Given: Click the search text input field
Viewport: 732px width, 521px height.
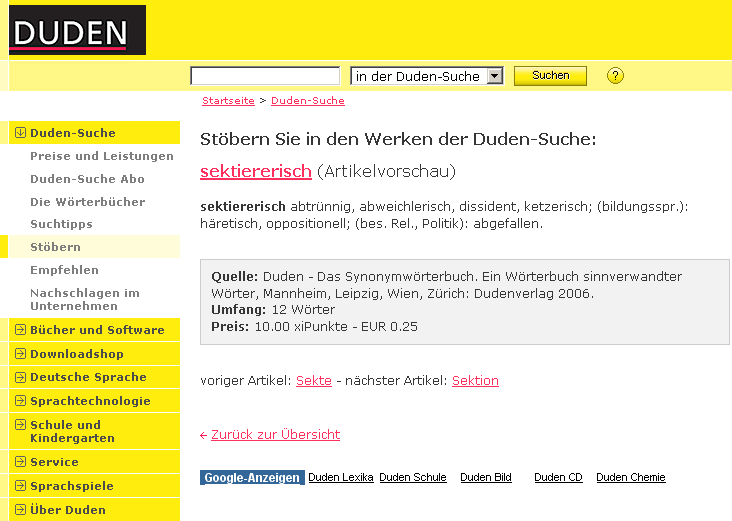Looking at the screenshot, I should click(x=265, y=76).
